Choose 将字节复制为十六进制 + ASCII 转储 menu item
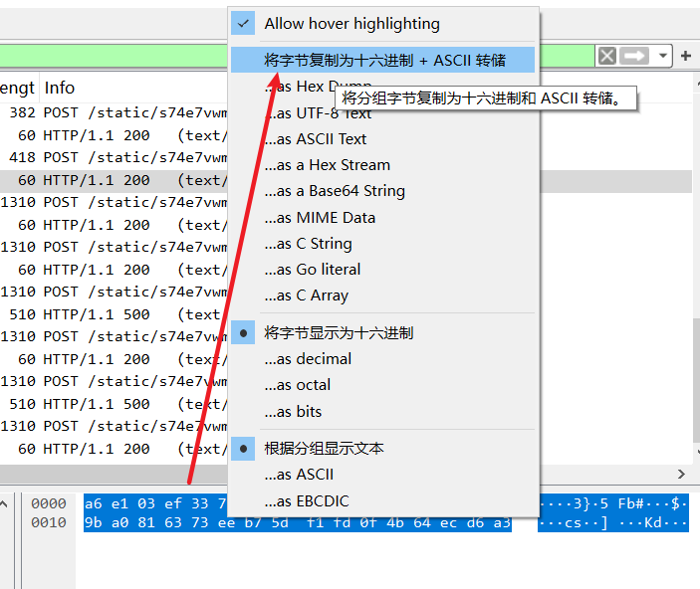This screenshot has width=700, height=589. click(382, 60)
